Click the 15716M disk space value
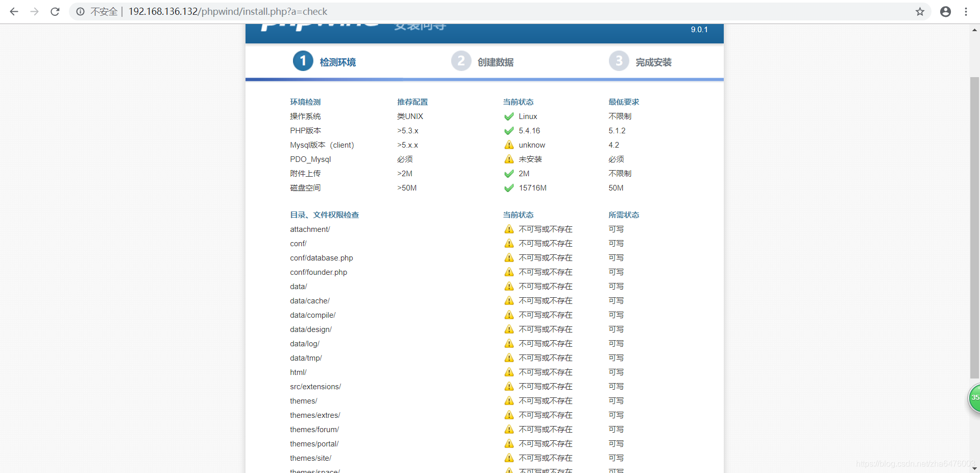The image size is (980, 473). (x=532, y=188)
